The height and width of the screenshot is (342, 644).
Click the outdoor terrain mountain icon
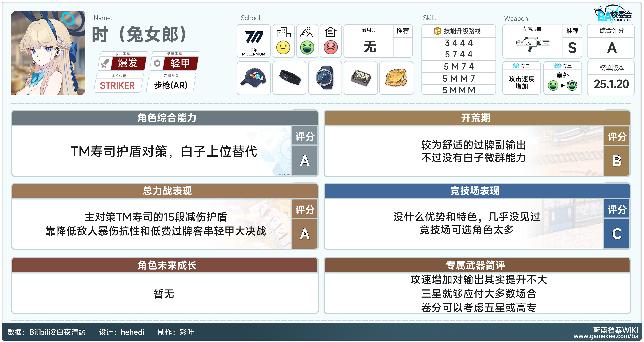point(307,32)
